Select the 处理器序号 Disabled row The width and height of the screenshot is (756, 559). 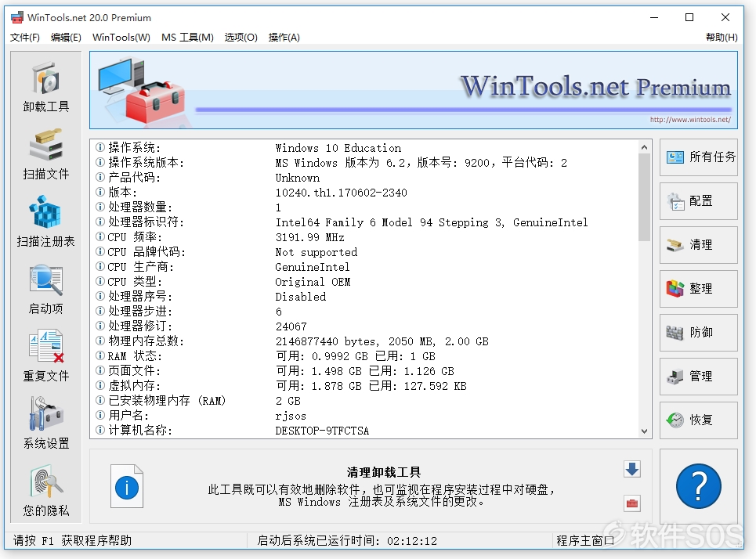[364, 297]
